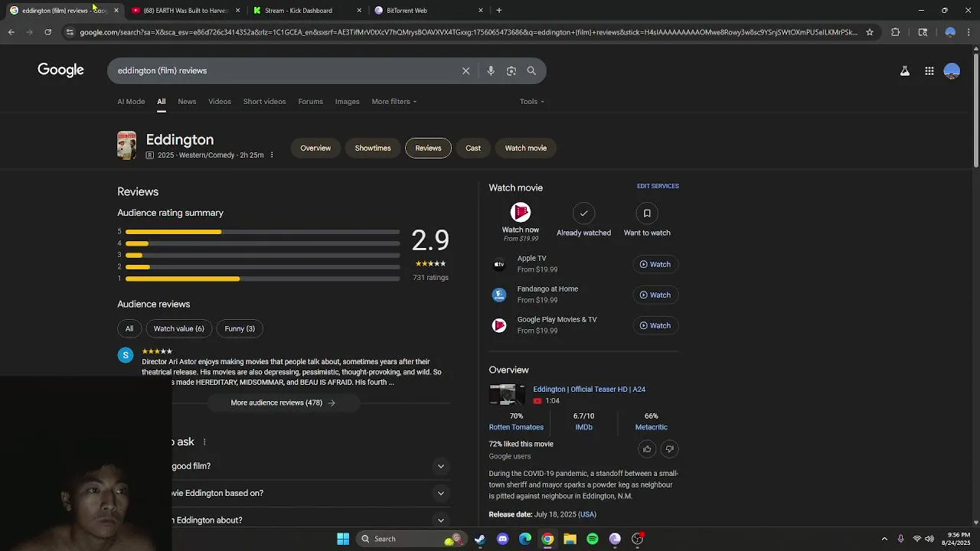Image resolution: width=980 pixels, height=551 pixels.
Task: Open the More filters dropdown
Action: [394, 102]
